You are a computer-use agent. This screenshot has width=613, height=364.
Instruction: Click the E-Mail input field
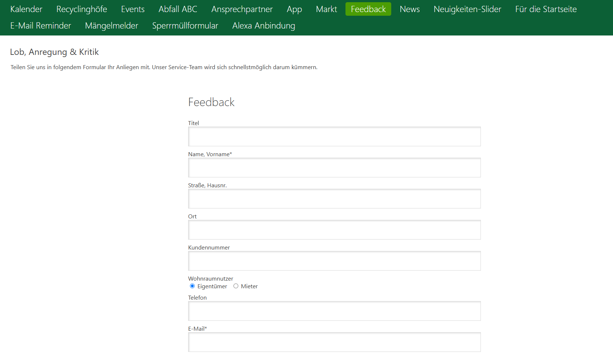pyautogui.click(x=334, y=342)
